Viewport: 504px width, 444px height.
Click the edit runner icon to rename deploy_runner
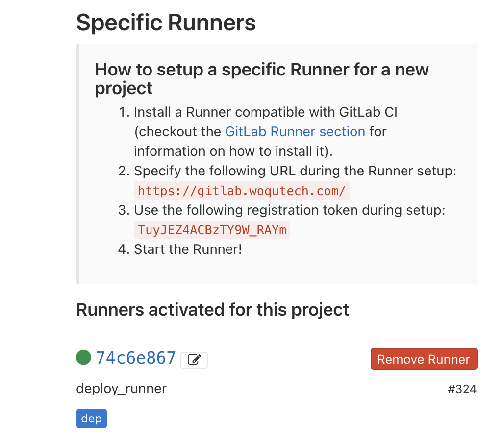click(194, 358)
